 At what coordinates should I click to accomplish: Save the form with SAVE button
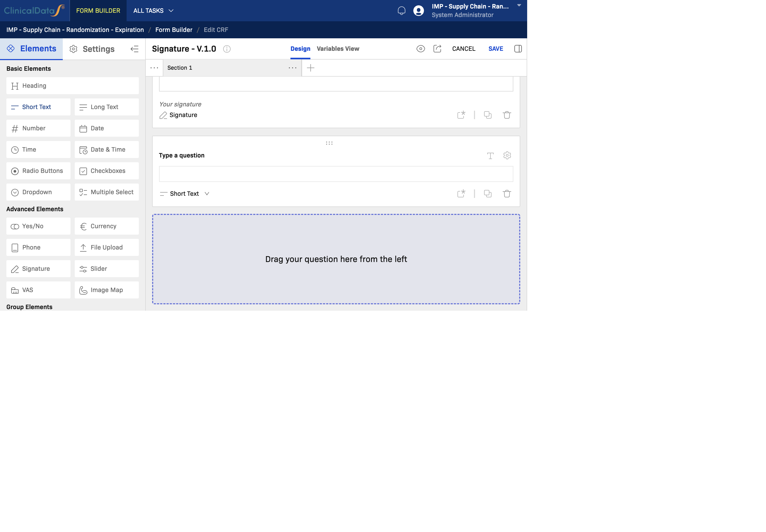point(496,49)
